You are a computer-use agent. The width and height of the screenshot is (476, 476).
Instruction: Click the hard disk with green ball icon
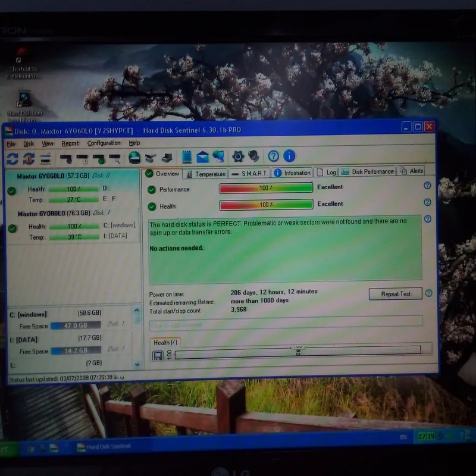[x=99, y=158]
